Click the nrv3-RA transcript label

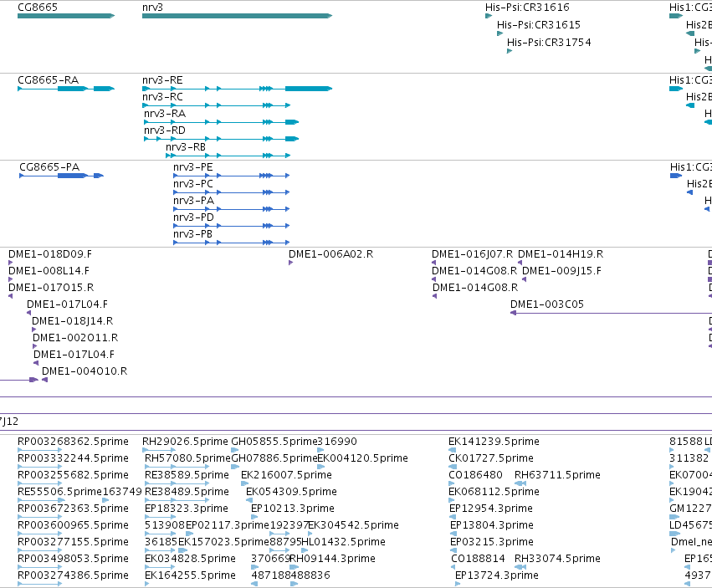(x=165, y=114)
